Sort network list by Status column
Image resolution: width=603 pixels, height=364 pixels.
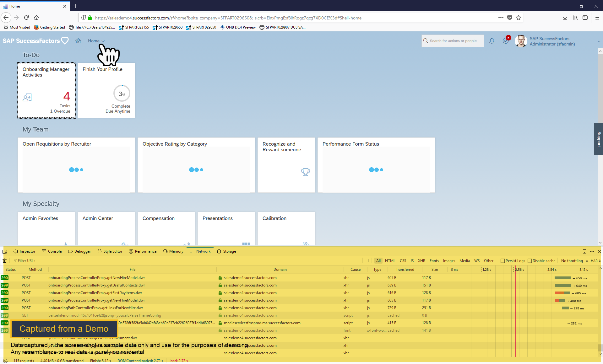[x=11, y=270]
